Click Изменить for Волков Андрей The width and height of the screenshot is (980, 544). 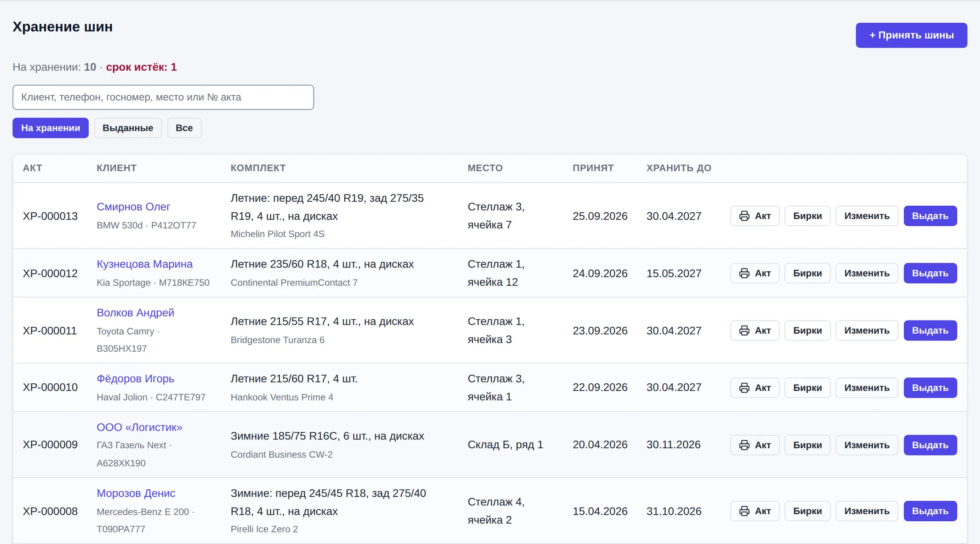(867, 331)
